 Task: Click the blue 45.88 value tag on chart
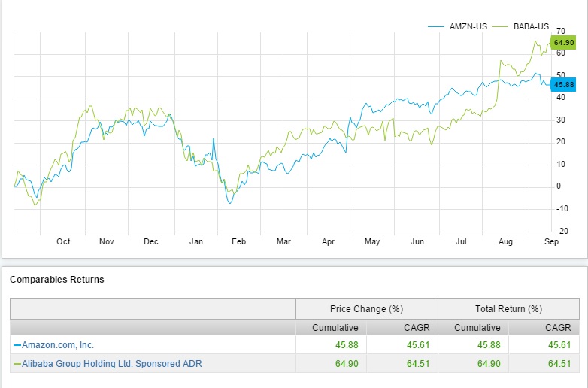coord(564,85)
